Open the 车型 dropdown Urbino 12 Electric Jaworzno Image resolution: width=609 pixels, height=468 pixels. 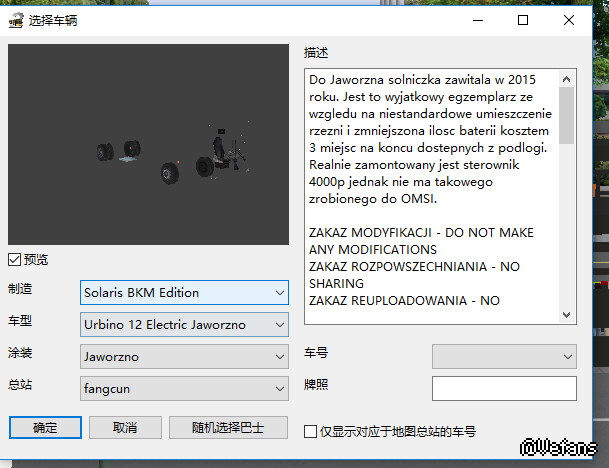click(x=184, y=324)
